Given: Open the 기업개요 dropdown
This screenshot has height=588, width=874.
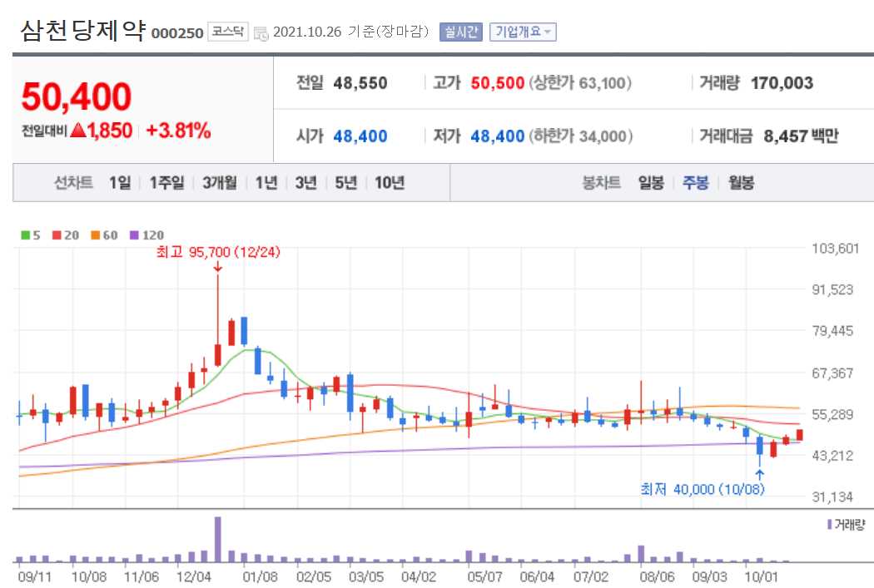Looking at the screenshot, I should coord(523,32).
